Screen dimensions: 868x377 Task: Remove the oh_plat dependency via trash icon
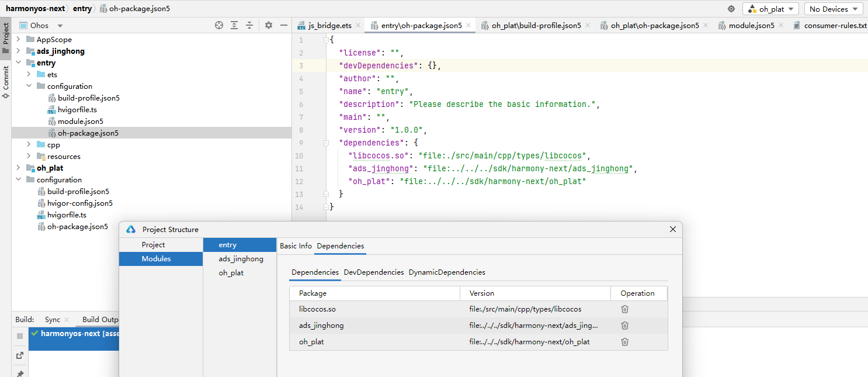pos(624,342)
